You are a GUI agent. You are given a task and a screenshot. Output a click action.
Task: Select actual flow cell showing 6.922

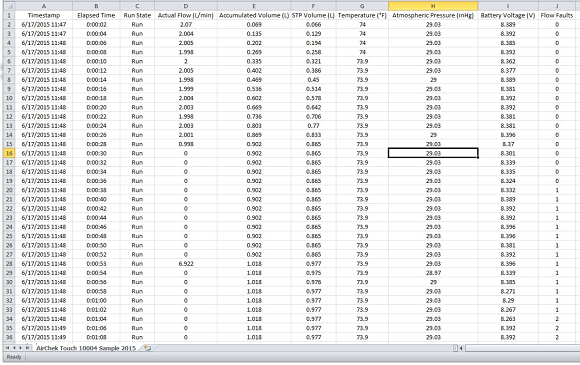[186, 264]
